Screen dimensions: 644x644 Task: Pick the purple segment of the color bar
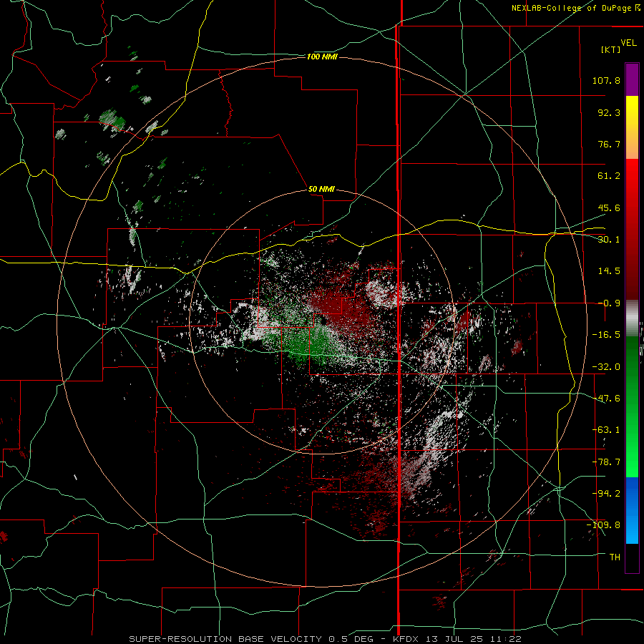pyautogui.click(x=632, y=79)
